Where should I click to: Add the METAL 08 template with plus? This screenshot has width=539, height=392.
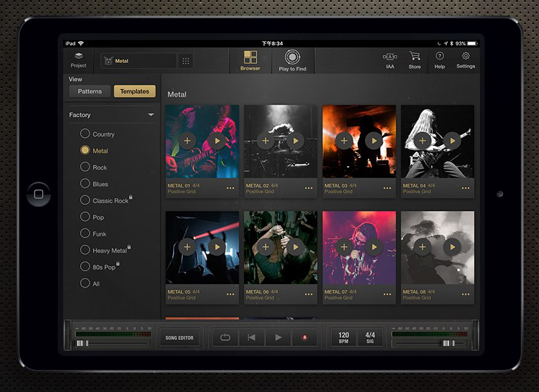(422, 247)
